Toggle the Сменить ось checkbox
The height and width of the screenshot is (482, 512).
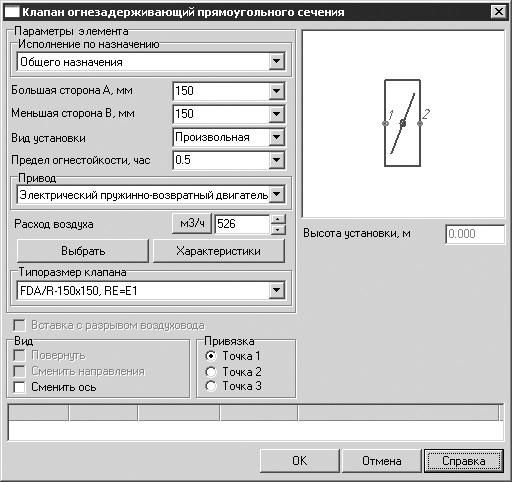19,387
